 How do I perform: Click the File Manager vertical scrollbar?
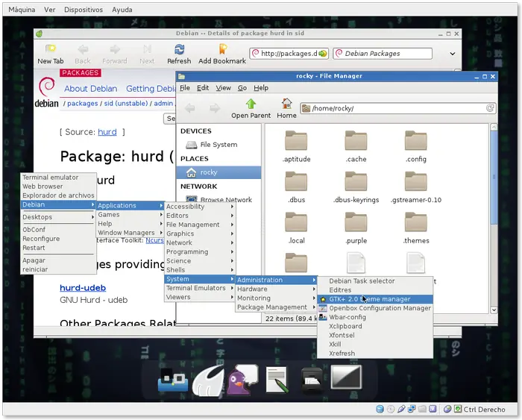(494, 177)
